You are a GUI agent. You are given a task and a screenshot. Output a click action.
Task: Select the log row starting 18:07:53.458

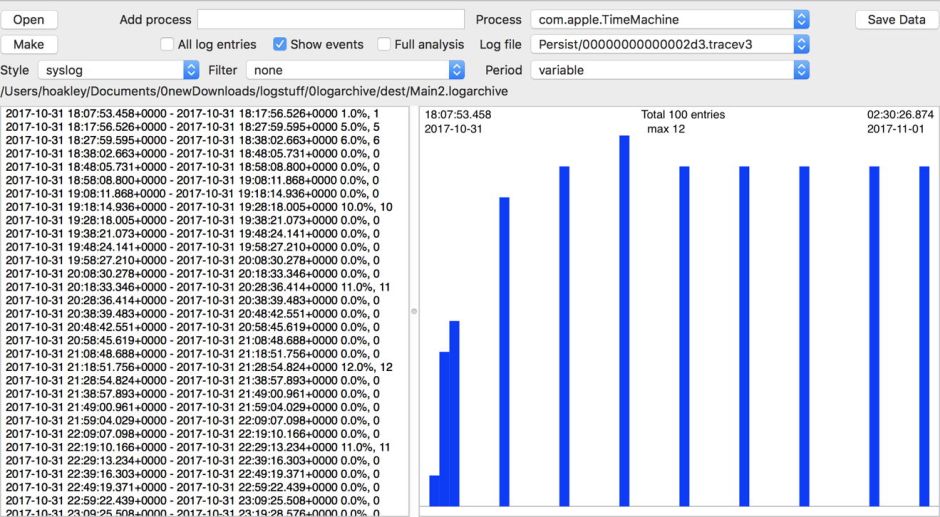[198, 114]
